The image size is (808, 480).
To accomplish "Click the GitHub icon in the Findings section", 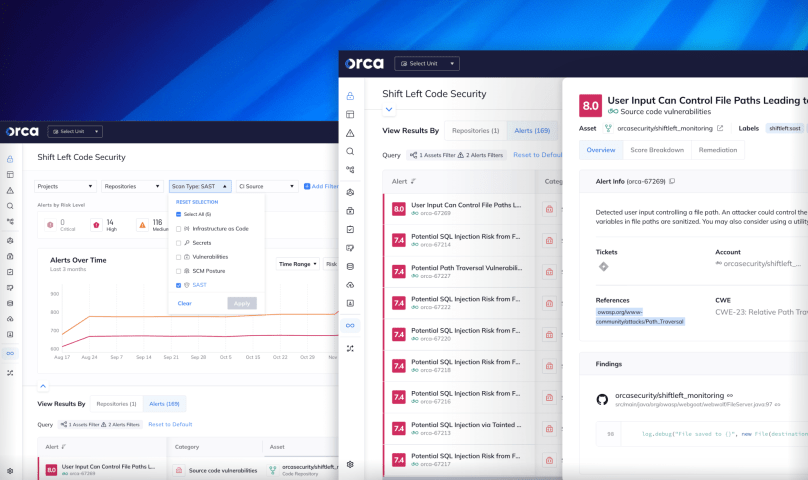I will pyautogui.click(x=602, y=400).
